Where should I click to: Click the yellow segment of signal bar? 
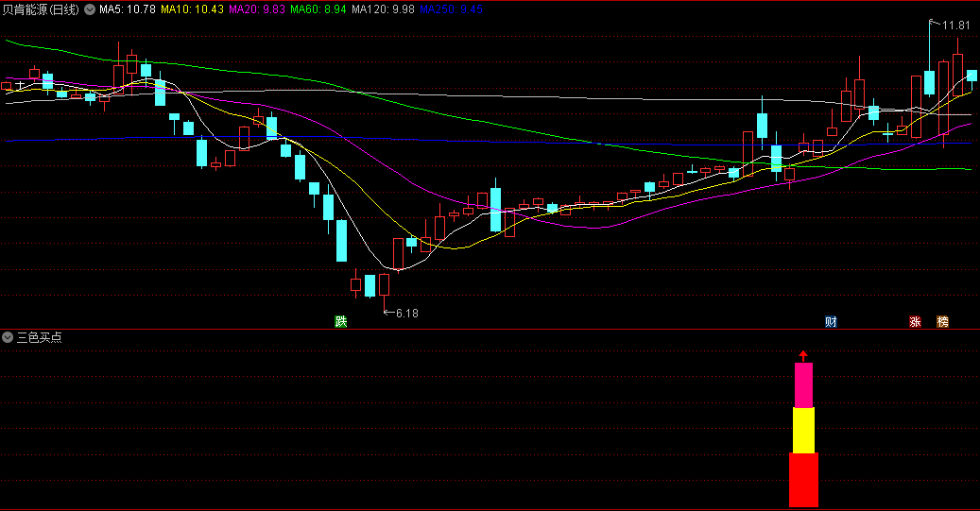803,431
